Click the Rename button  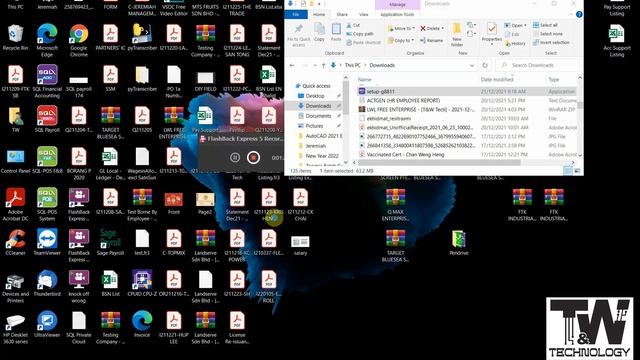point(431,40)
